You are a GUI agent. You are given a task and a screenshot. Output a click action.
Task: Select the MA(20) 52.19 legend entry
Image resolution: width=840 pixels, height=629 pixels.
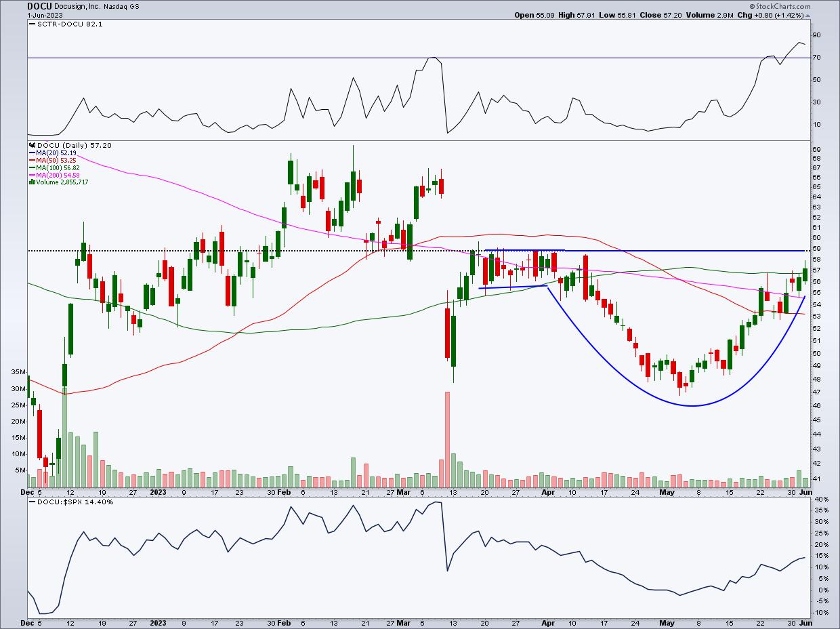(x=58, y=153)
